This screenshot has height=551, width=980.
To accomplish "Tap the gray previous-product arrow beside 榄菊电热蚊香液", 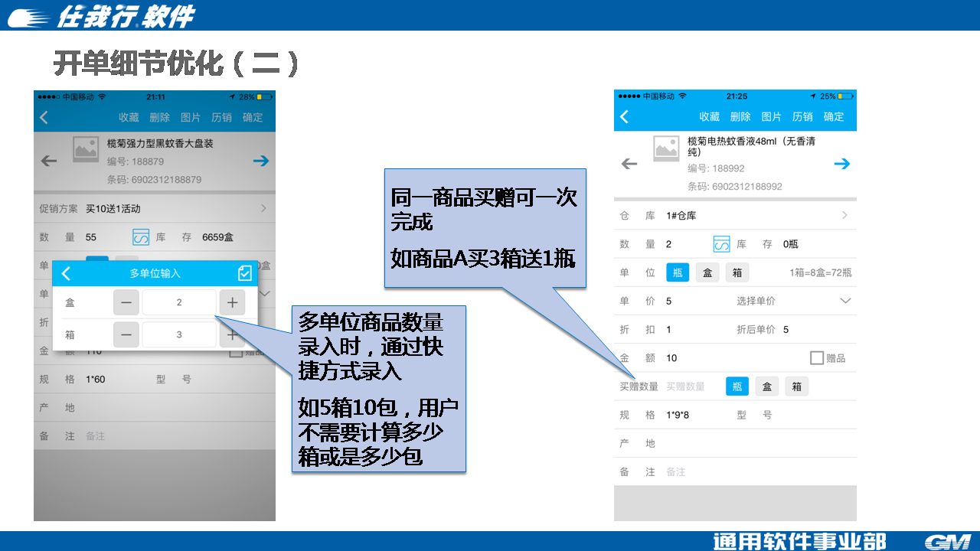I will [x=629, y=164].
